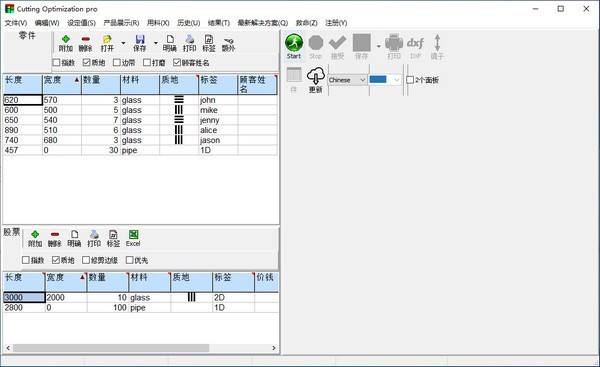This screenshot has height=367, width=600.
Task: Enable the 修剪边缘 checkbox
Action: coord(86,260)
